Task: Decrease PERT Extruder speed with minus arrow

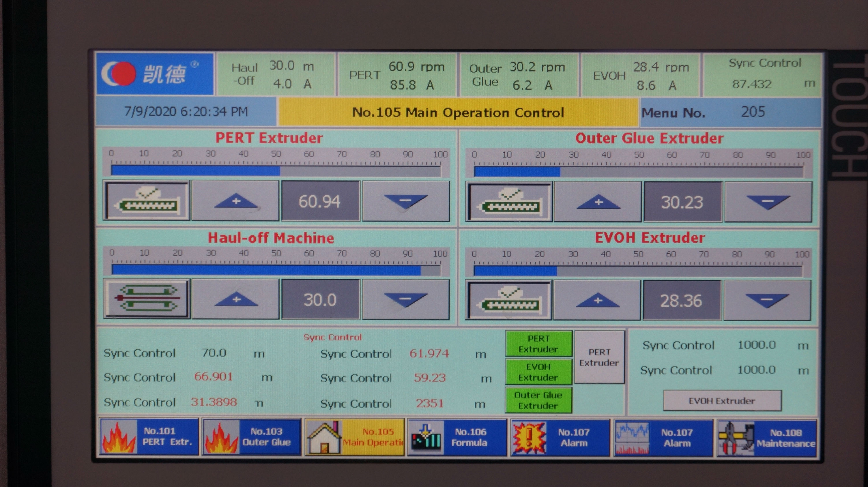Action: click(406, 201)
